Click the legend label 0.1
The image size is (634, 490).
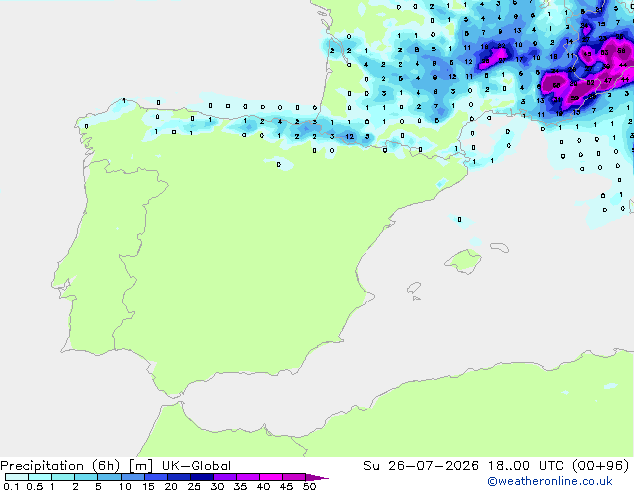[11, 486]
